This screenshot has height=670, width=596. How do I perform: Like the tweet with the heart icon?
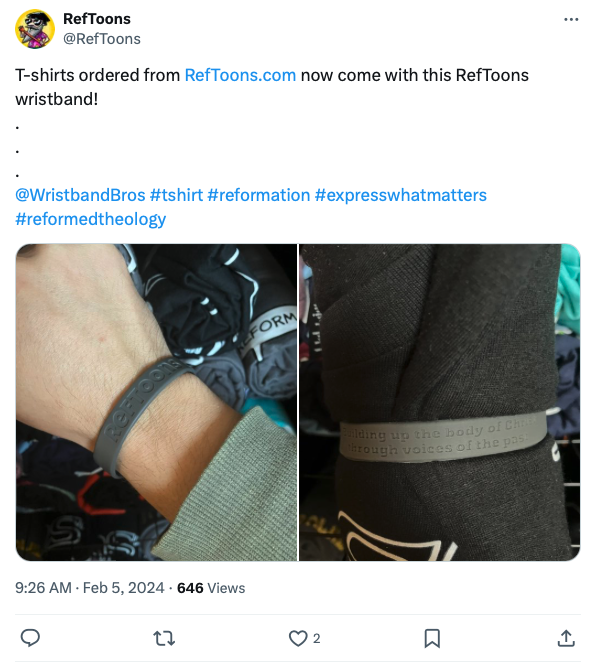(x=298, y=638)
